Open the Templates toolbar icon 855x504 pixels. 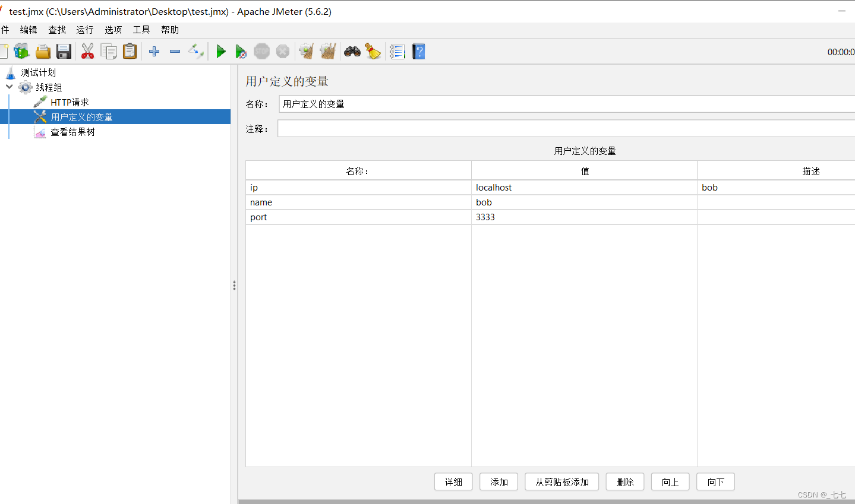pyautogui.click(x=21, y=52)
